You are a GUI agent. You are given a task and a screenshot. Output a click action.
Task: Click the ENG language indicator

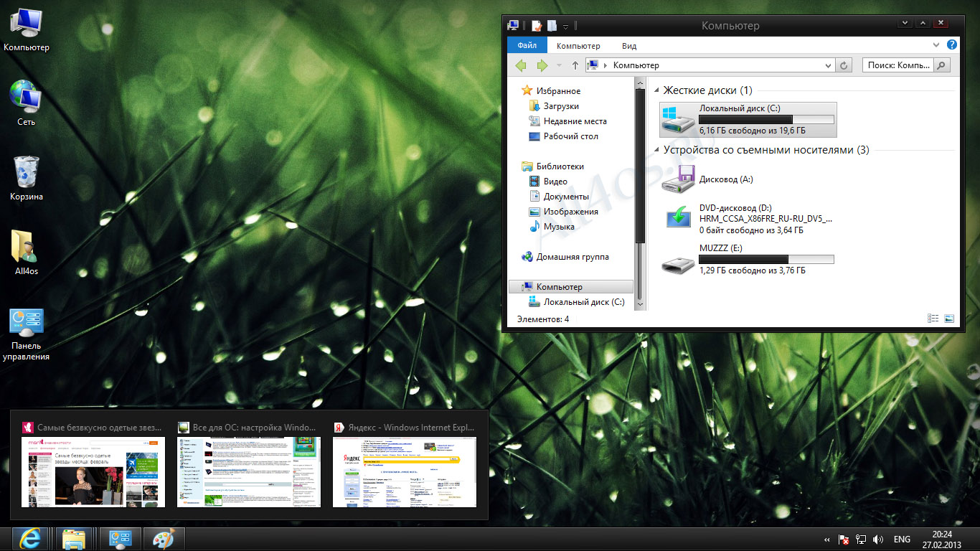[x=903, y=540]
